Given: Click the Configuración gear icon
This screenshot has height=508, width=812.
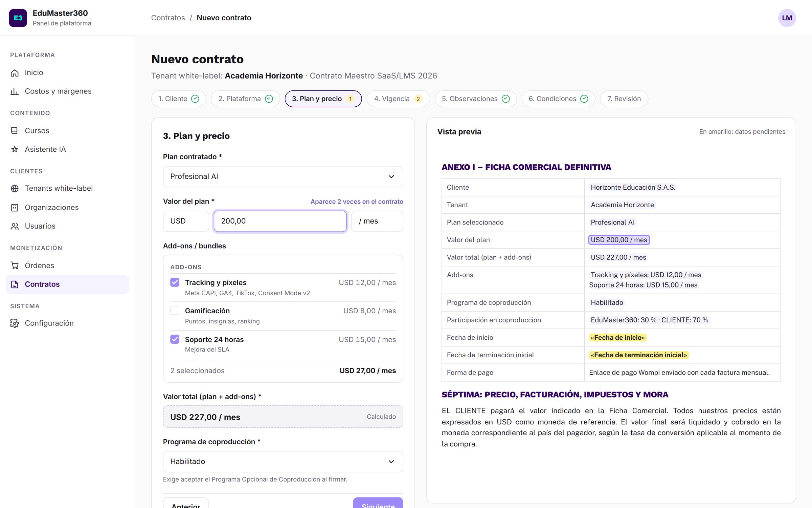Looking at the screenshot, I should coord(15,323).
